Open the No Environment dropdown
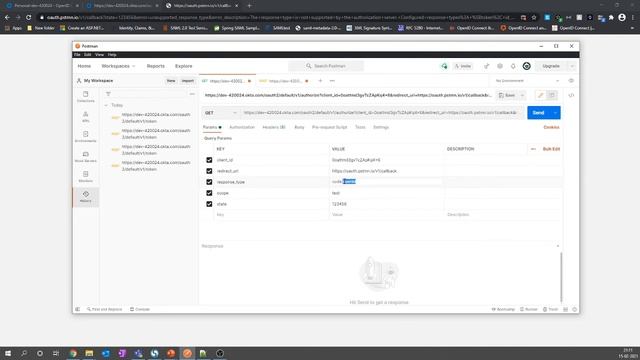 (527, 81)
